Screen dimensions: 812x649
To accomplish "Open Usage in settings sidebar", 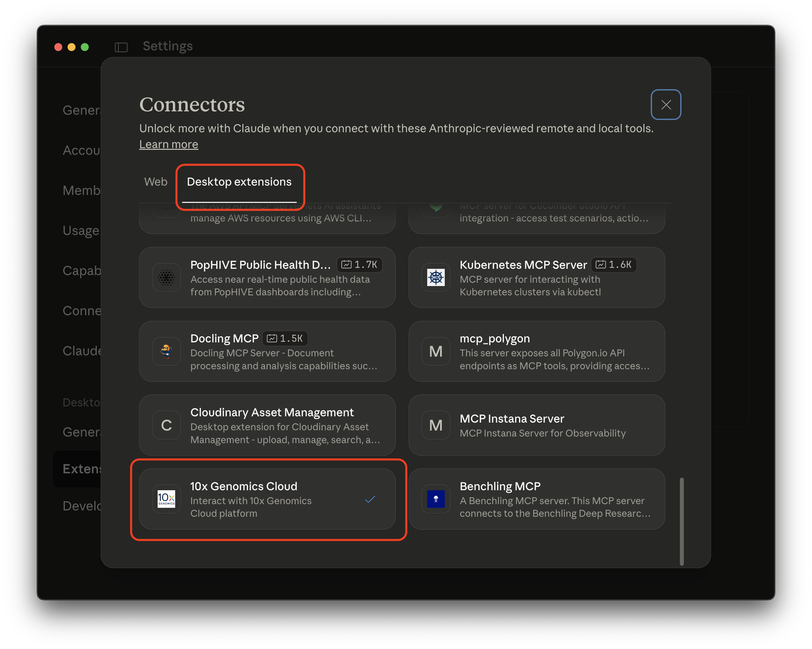I will (80, 230).
